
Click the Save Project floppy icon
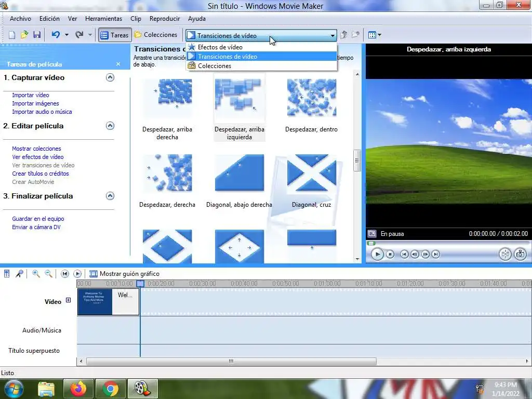(x=37, y=35)
